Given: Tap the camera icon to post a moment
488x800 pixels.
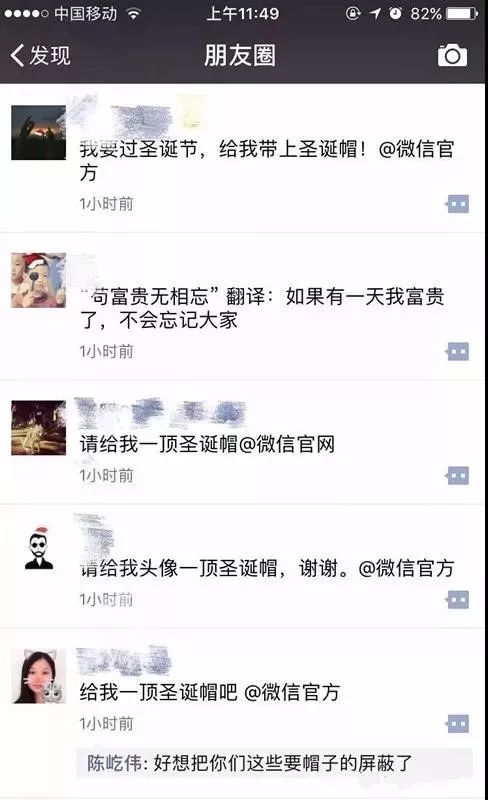Looking at the screenshot, I should (x=452, y=56).
